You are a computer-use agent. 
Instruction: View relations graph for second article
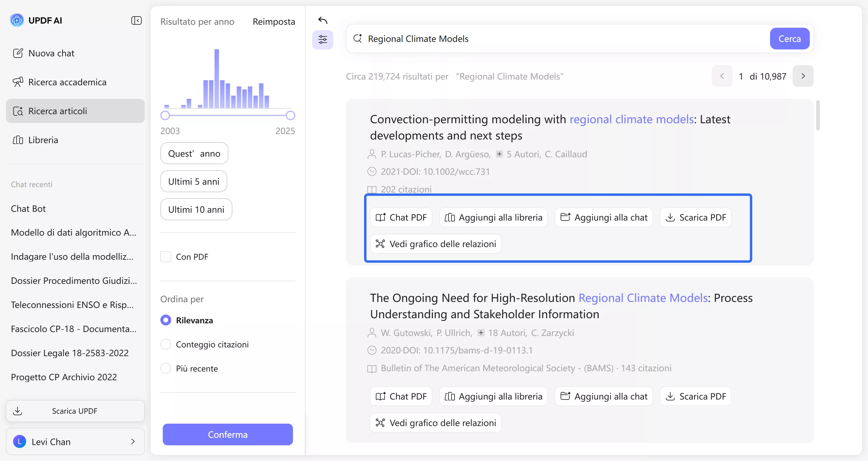(435, 422)
